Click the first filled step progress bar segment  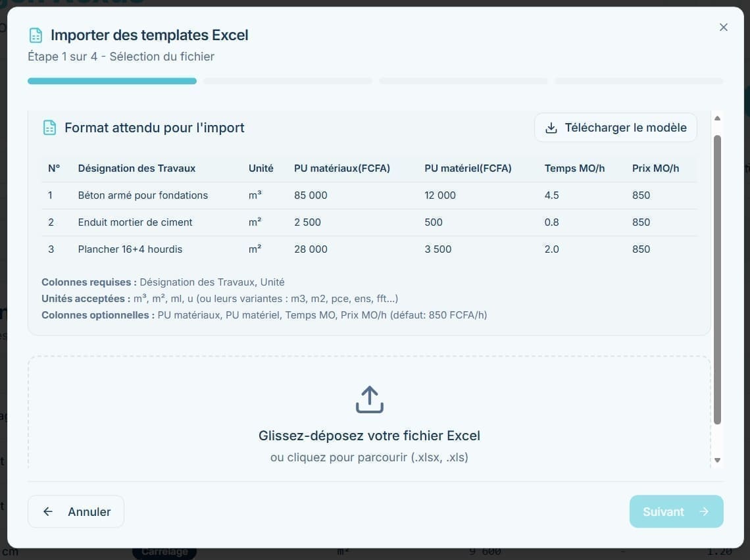click(x=112, y=81)
